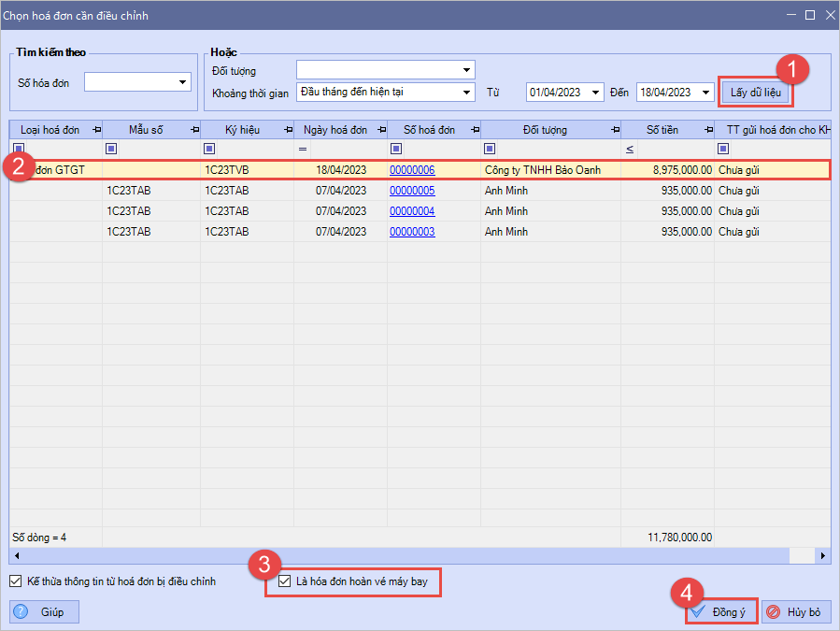The width and height of the screenshot is (840, 631).
Task: Click the equals filter icon under Ngày hoá đơn
Action: (x=302, y=149)
